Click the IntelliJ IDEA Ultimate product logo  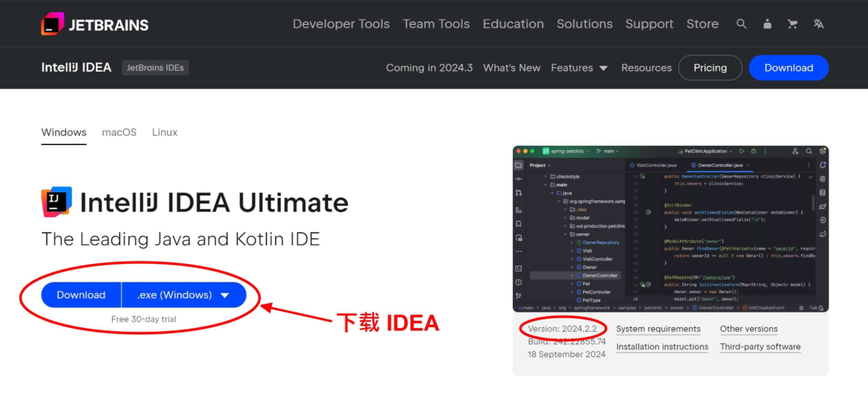click(57, 202)
